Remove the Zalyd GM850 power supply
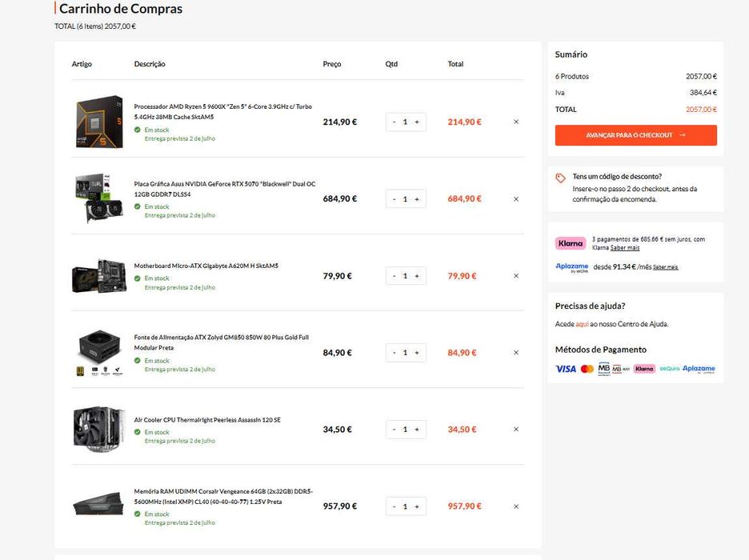Screen dimensions: 749x560 point(516,353)
